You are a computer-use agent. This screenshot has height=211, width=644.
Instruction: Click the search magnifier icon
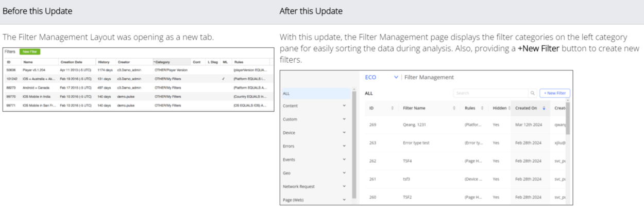click(x=532, y=93)
